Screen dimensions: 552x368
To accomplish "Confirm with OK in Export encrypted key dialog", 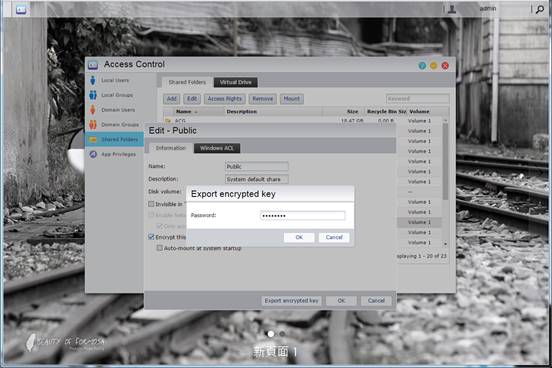I will (299, 237).
